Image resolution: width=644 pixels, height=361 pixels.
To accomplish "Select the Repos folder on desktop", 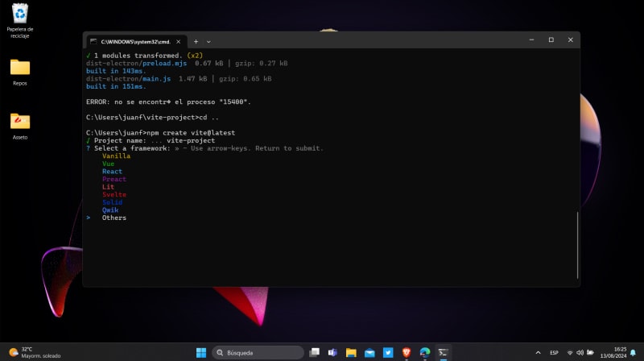I will point(19,72).
